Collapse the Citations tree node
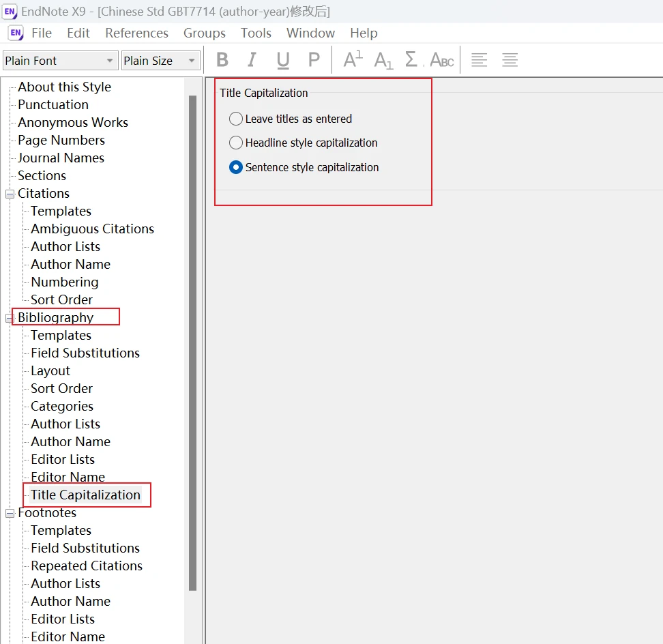Image resolution: width=663 pixels, height=644 pixels. tap(10, 194)
